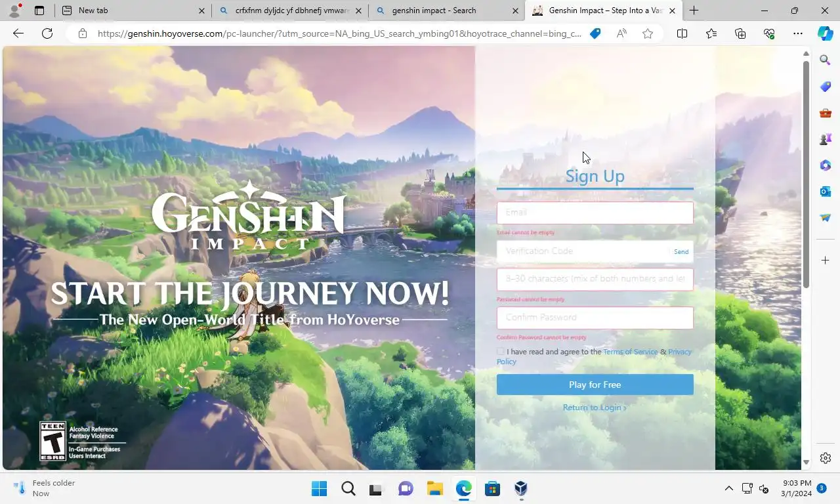Screen dimensions: 840x504
Task: Open Task View on taskbar
Action: pos(375,489)
